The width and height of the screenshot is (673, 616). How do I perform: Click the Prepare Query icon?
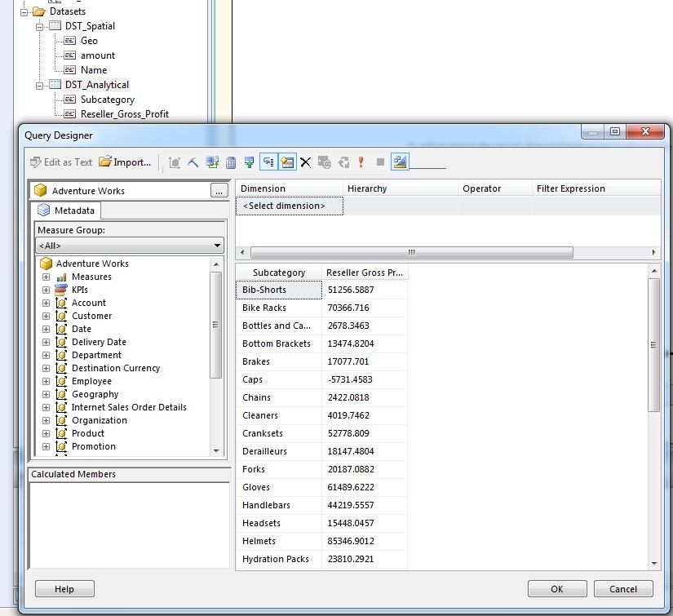[343, 162]
